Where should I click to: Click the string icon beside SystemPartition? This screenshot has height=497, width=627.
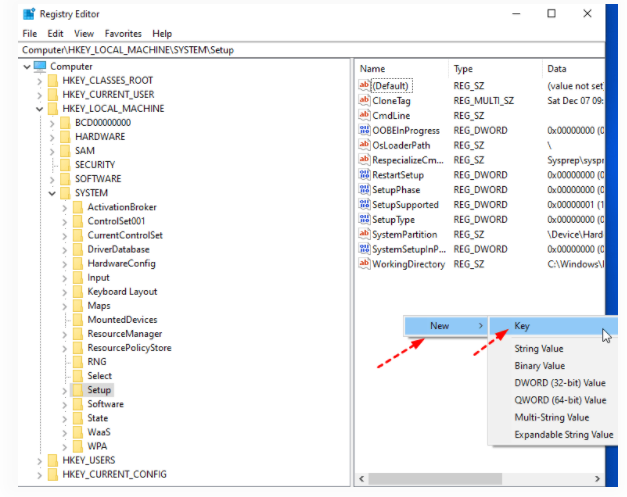(364, 234)
